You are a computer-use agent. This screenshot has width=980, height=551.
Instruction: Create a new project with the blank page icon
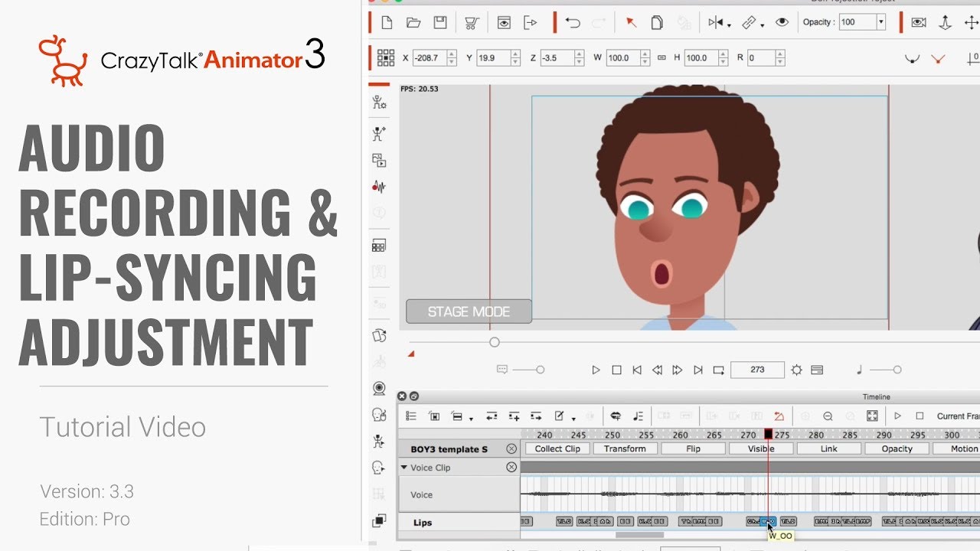[387, 23]
